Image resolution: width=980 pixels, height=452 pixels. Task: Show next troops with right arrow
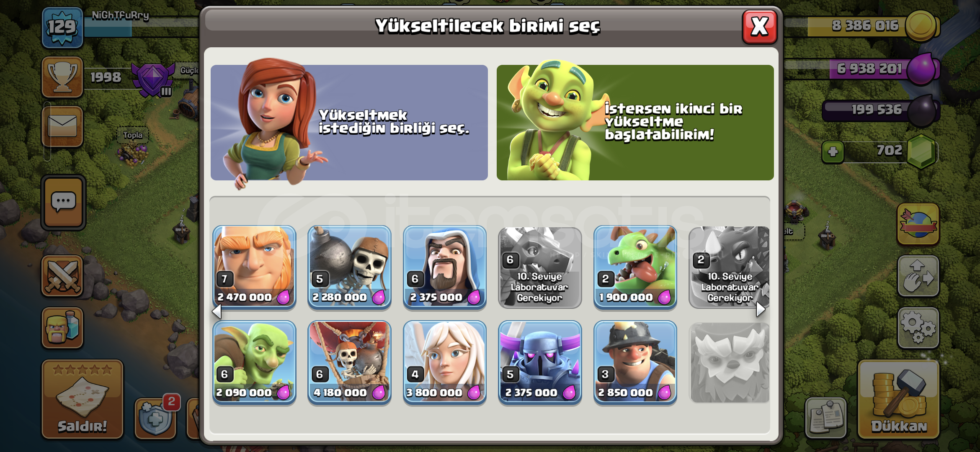[x=761, y=310]
